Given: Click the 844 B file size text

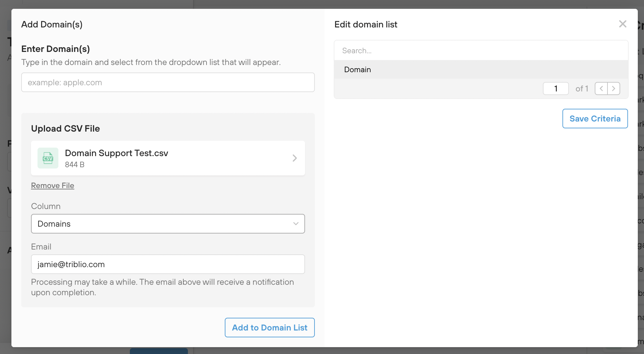Looking at the screenshot, I should (75, 165).
